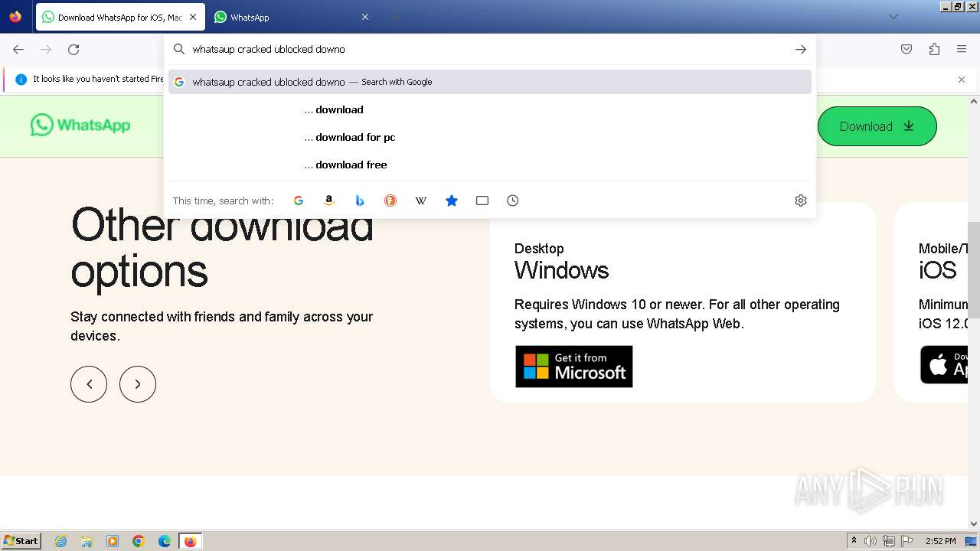The height and width of the screenshot is (551, 980).
Task: Open the Windows Start menu
Action: point(21,541)
